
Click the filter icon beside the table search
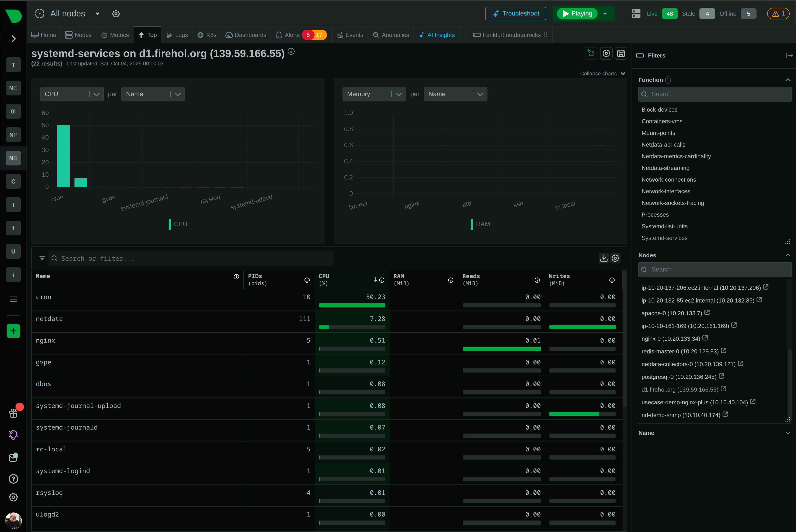point(42,258)
